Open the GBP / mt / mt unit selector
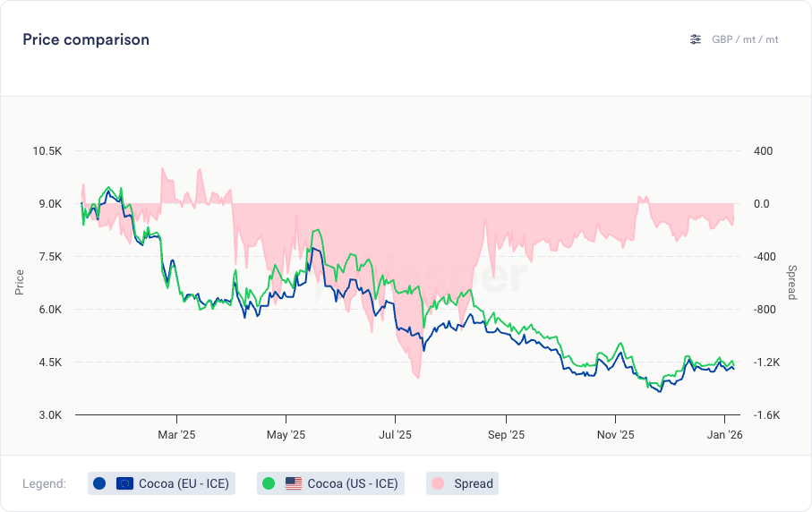This screenshot has height=512, width=812. 745,39
